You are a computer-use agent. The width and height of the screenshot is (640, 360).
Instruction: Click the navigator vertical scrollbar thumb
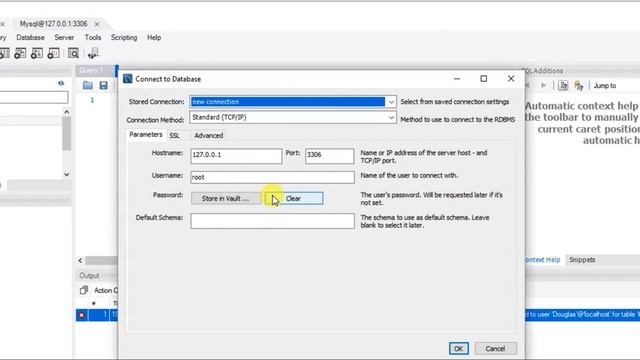[67, 133]
